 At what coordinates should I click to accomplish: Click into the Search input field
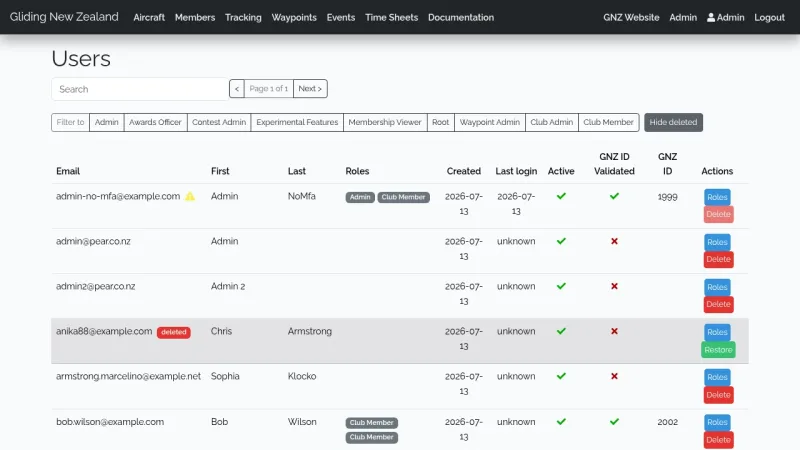point(140,89)
